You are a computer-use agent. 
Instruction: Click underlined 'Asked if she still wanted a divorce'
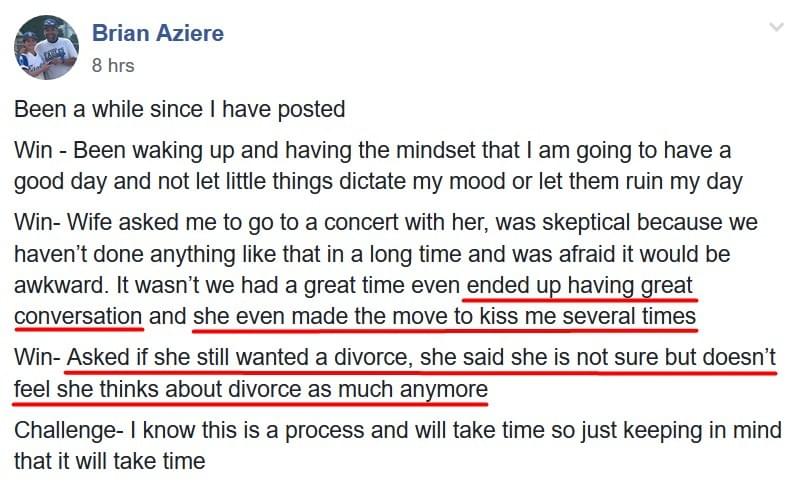point(238,358)
